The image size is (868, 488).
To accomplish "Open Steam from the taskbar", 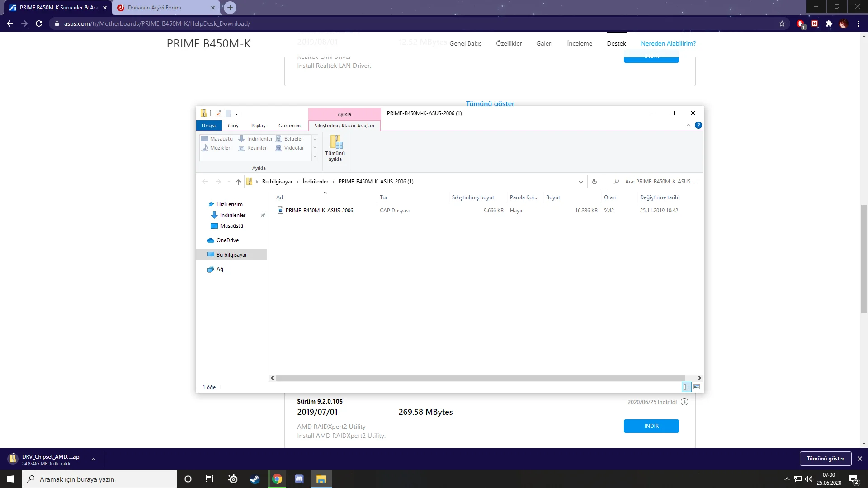I will click(x=255, y=479).
